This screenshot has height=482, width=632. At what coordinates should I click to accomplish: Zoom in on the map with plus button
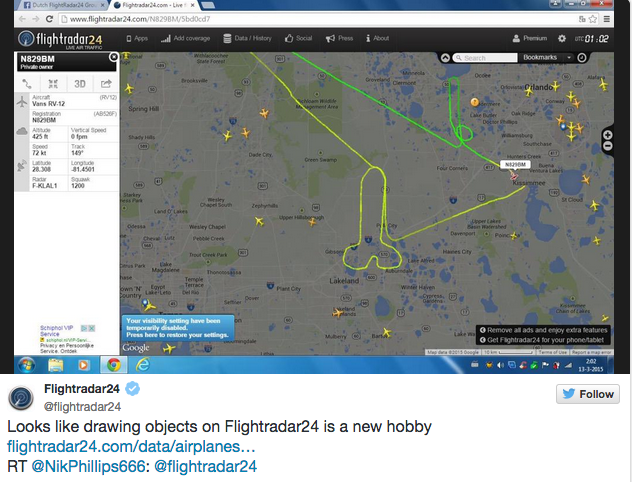[608, 135]
